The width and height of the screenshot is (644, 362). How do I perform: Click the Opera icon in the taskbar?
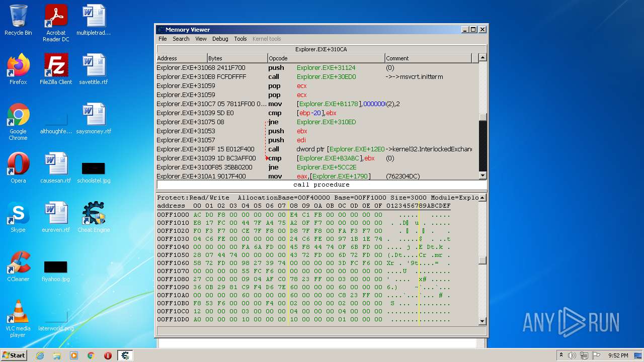point(108,355)
